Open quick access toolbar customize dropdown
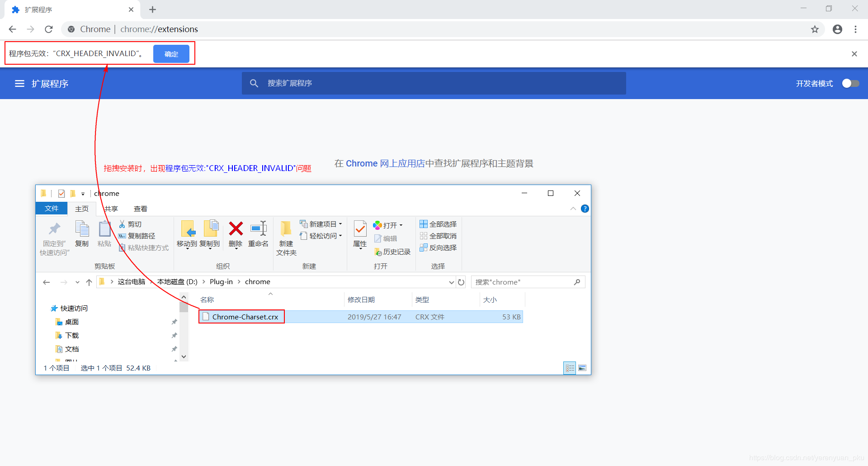Viewport: 868px width, 466px height. coord(83,194)
